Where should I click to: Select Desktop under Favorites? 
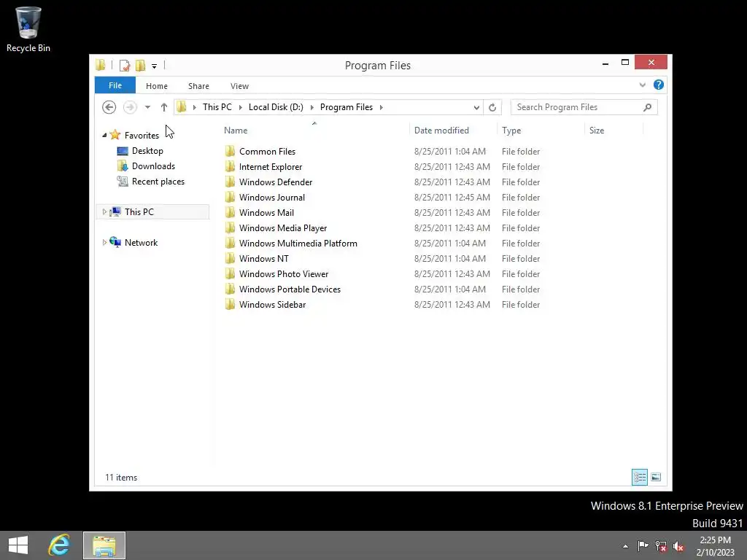(x=147, y=151)
